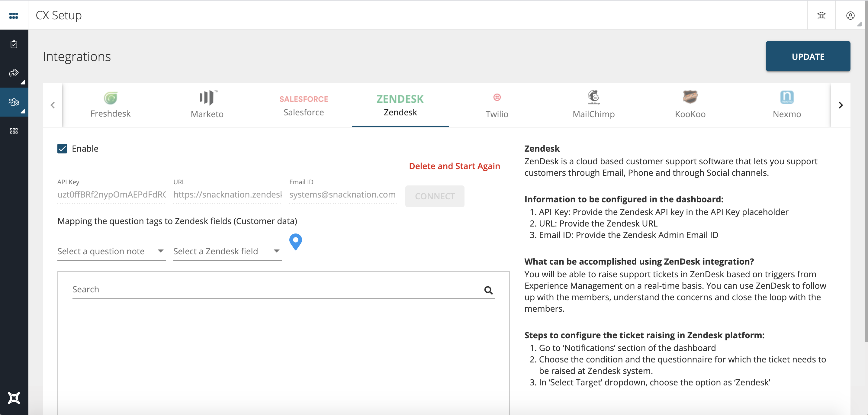
Task: Click the Integrations page heading
Action: [x=77, y=56]
